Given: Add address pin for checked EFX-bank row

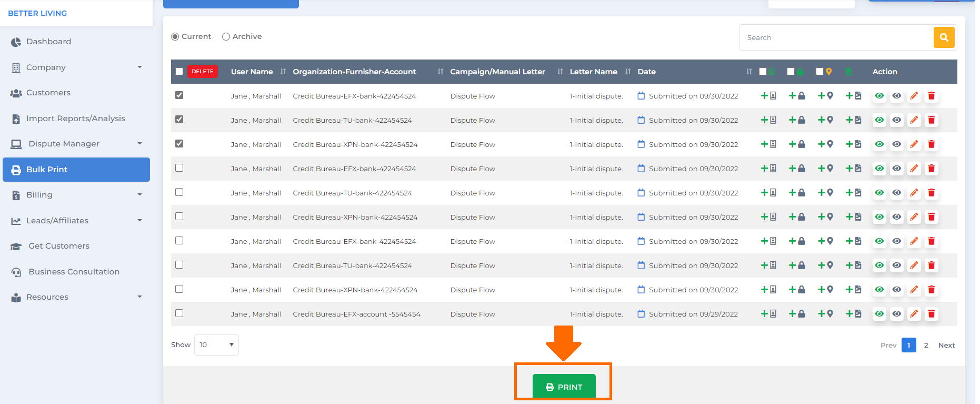Looking at the screenshot, I should tap(825, 96).
